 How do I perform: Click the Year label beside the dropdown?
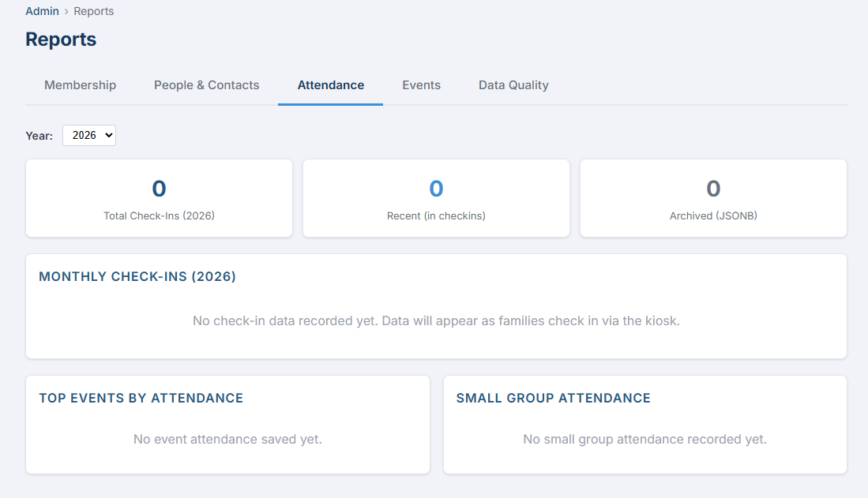click(x=39, y=135)
